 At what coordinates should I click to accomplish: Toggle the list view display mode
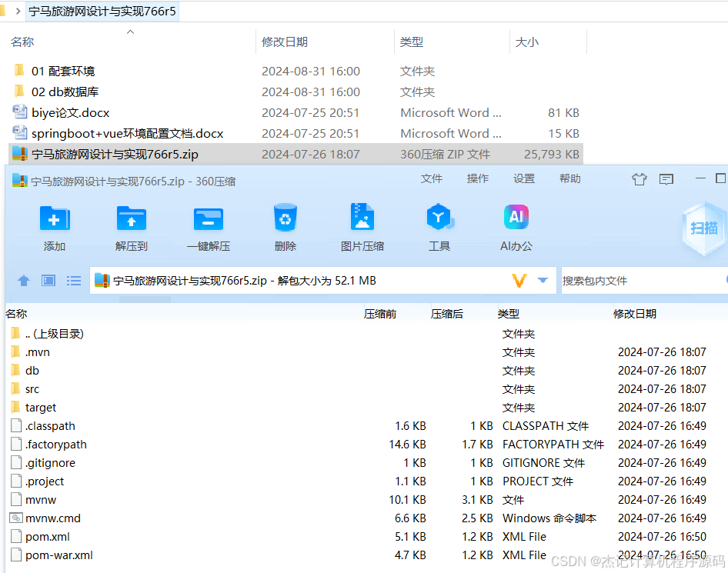click(x=73, y=280)
